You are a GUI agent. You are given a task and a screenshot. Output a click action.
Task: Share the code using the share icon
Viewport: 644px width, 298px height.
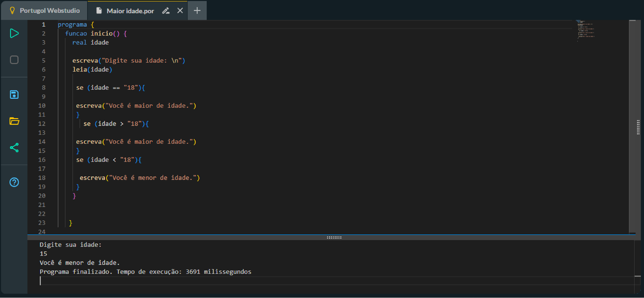14,147
